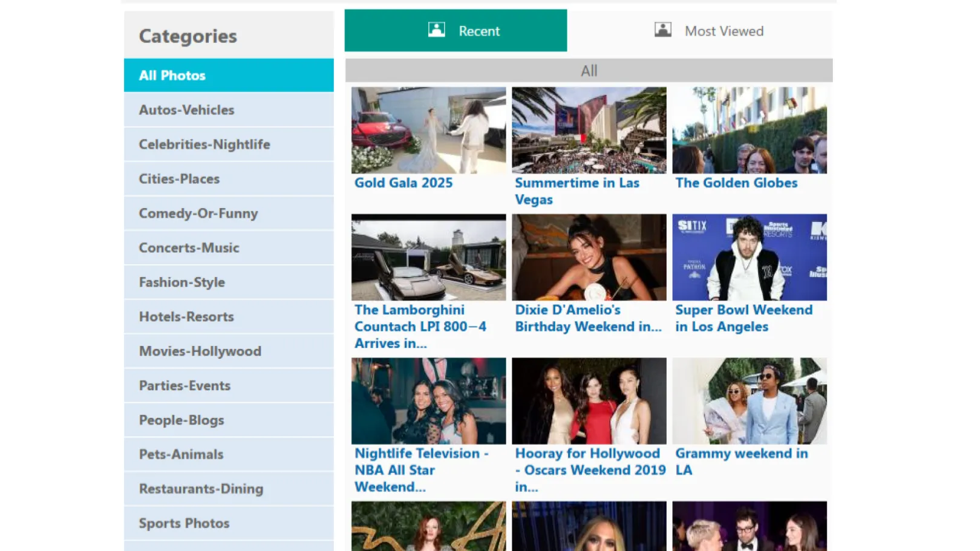This screenshot has width=980, height=551.
Task: Follow Super Bowl Weekend in Los Angeles link
Action: [x=744, y=318]
